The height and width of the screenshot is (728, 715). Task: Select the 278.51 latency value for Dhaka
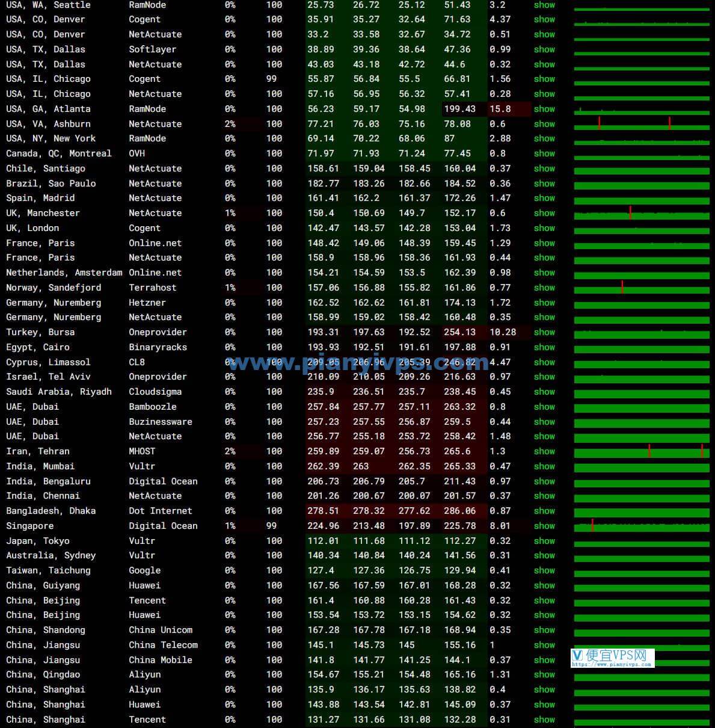click(x=324, y=511)
